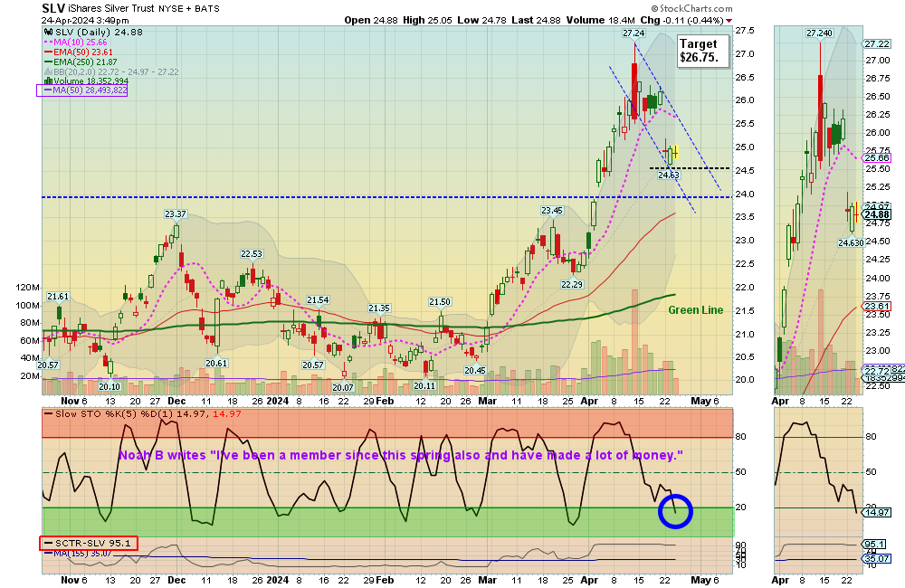Click the 21.61 price label
The width and height of the screenshot is (905, 588).
point(58,297)
